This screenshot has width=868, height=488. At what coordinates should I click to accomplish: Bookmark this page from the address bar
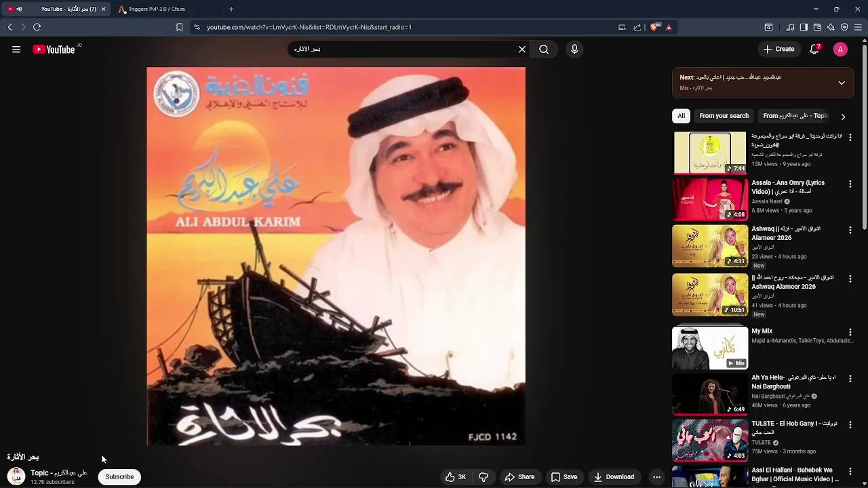tap(179, 27)
